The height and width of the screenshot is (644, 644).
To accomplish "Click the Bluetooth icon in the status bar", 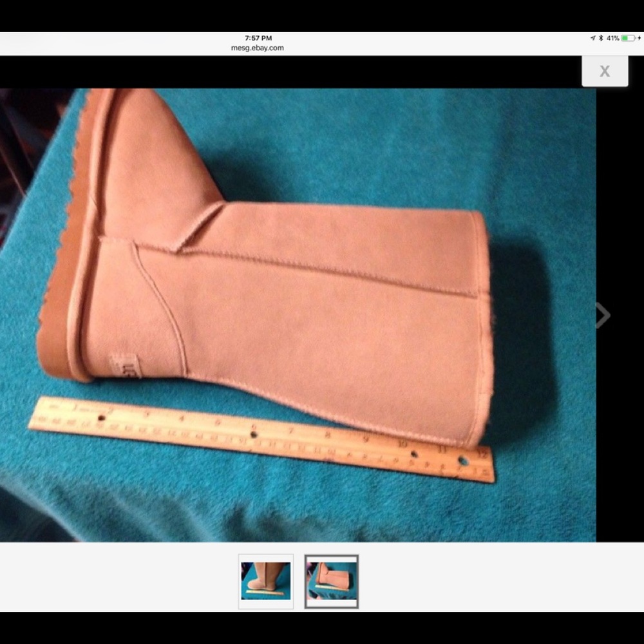I will [601, 38].
